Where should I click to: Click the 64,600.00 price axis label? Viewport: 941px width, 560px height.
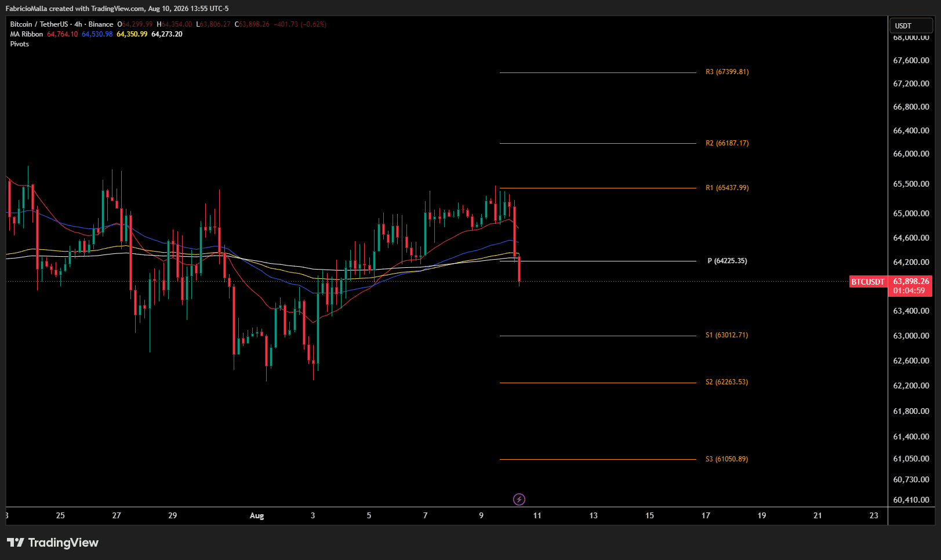pyautogui.click(x=911, y=238)
